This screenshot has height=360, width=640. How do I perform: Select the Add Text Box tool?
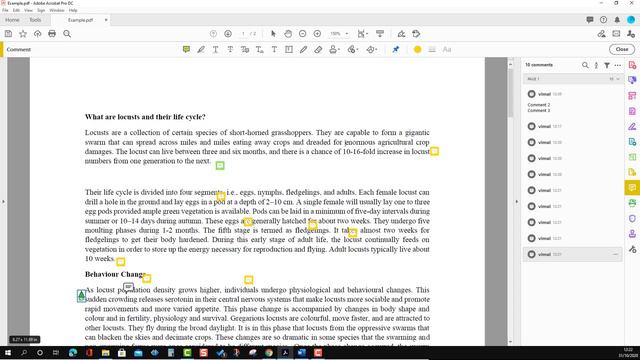point(289,49)
